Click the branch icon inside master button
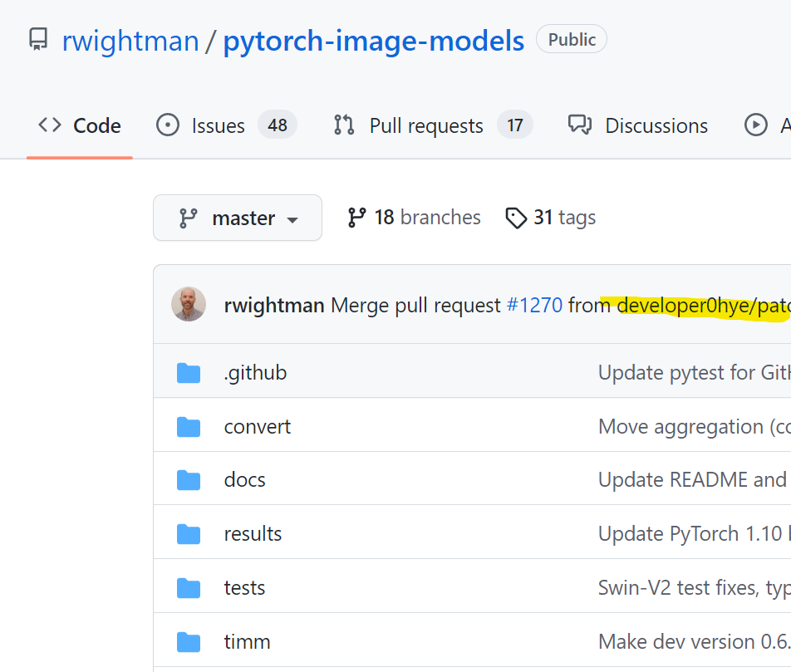 pos(188,218)
